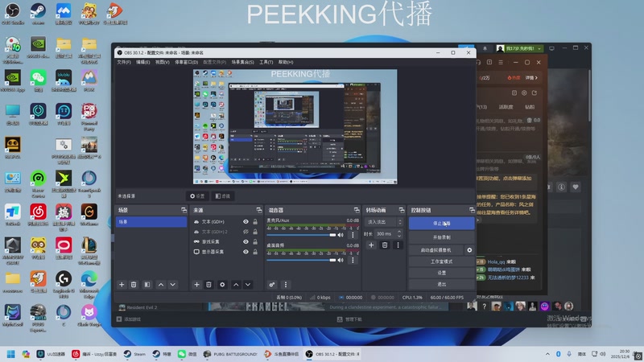Adjust the 300 ms duration stepper

(398, 233)
